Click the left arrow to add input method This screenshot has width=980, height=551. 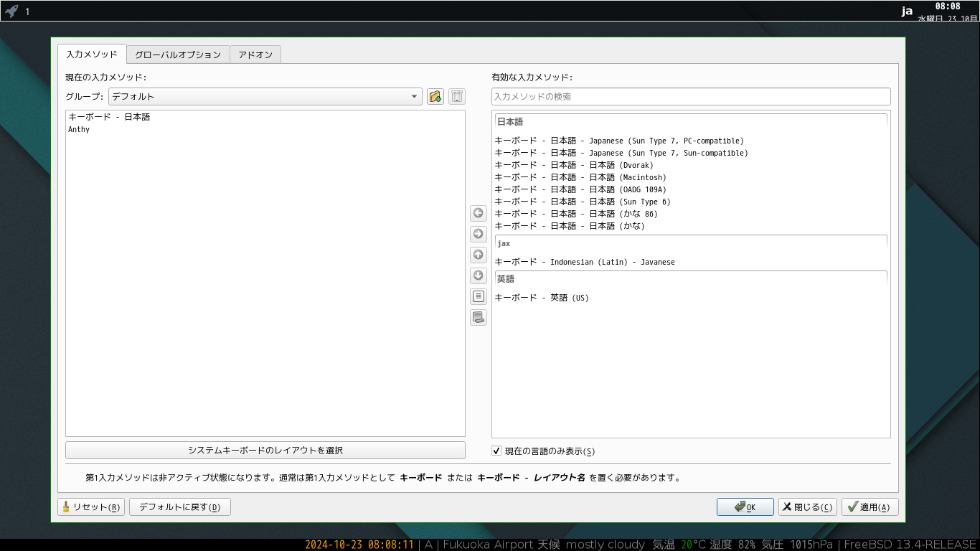479,213
